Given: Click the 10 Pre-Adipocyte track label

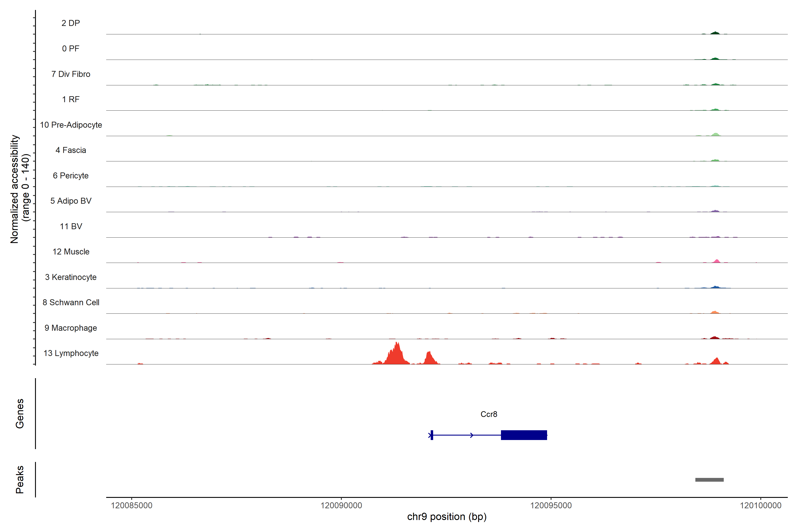Looking at the screenshot, I should click(x=71, y=125).
